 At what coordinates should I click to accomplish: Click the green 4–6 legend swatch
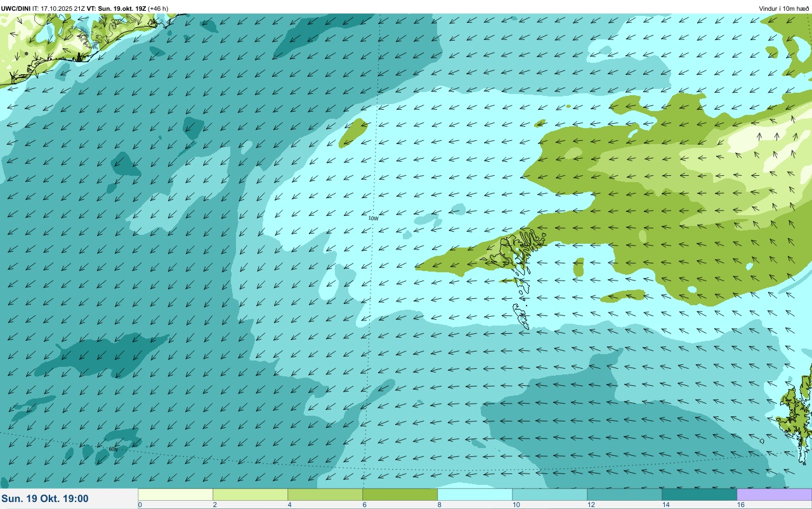(325, 494)
